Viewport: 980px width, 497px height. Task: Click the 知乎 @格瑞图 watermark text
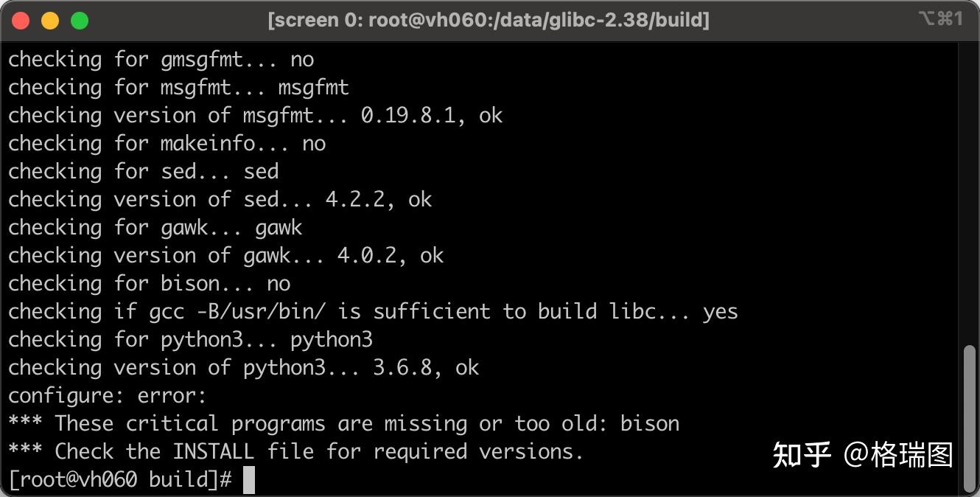(862, 455)
